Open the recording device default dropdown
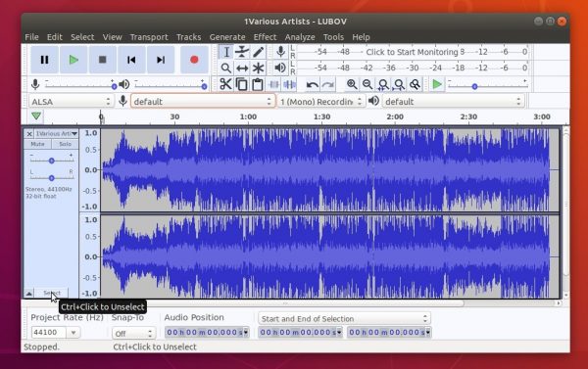Viewport: 588px width, 369px height. tap(203, 102)
